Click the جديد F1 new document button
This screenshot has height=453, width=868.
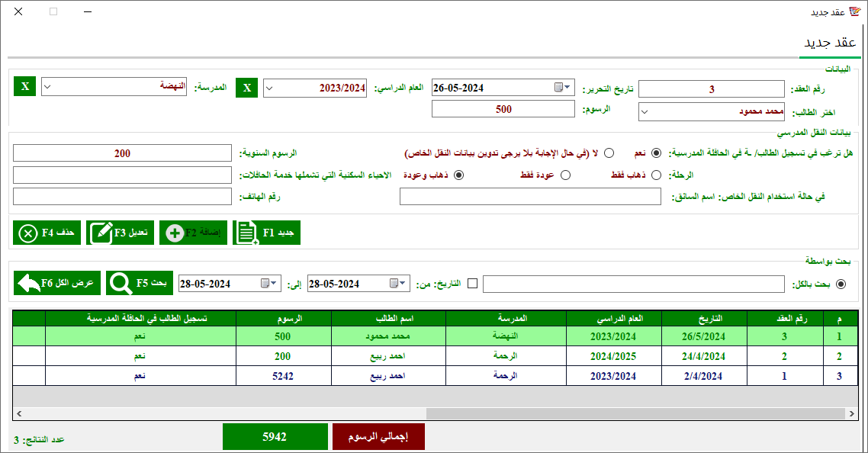pyautogui.click(x=266, y=233)
